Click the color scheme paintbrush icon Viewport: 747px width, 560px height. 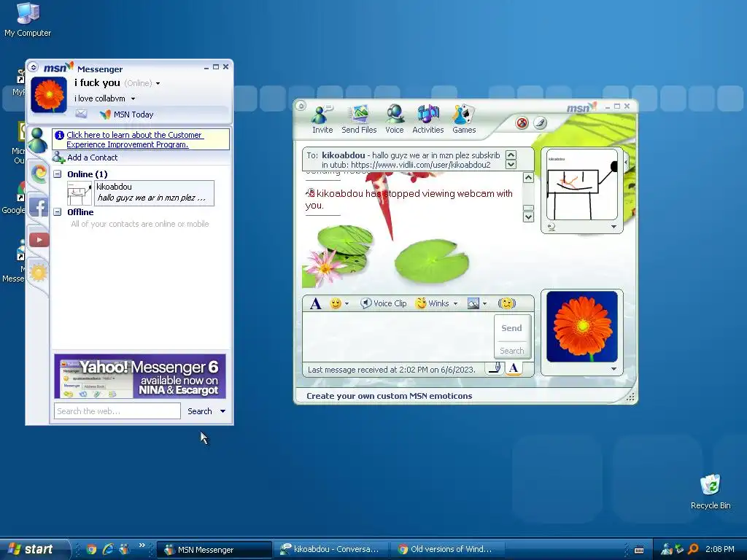coord(541,123)
